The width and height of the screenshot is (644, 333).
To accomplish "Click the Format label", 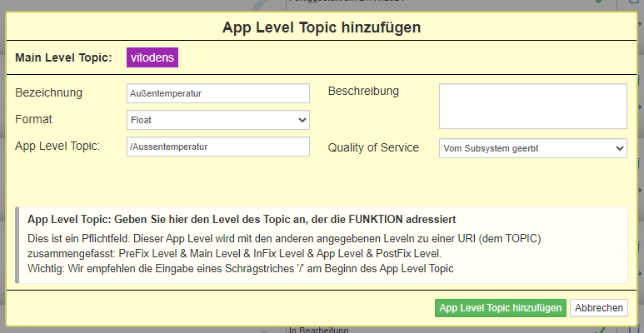I will click(33, 120).
